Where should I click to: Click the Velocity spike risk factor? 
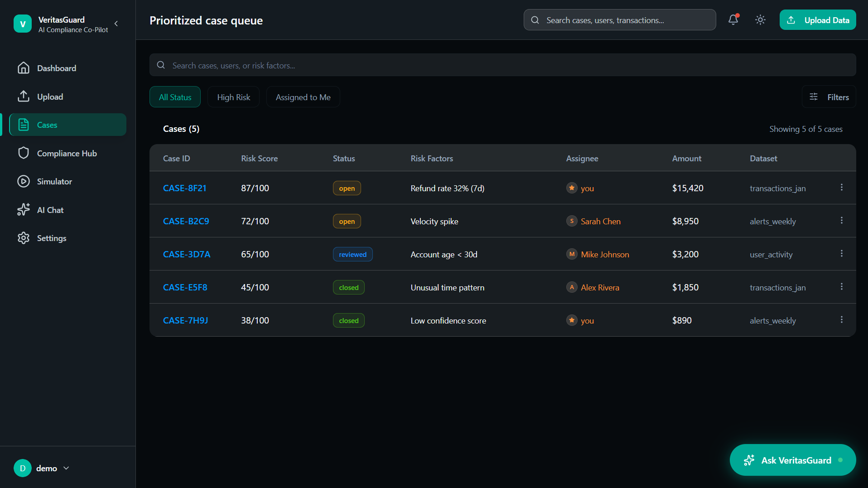(x=434, y=221)
